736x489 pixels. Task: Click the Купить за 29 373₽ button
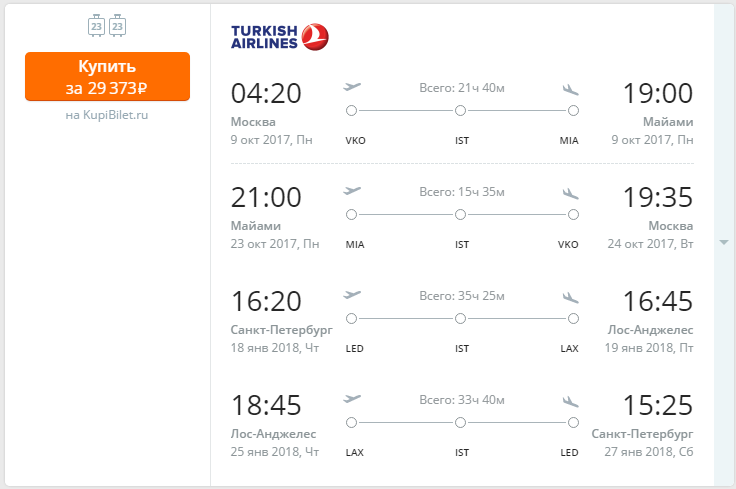[107, 76]
